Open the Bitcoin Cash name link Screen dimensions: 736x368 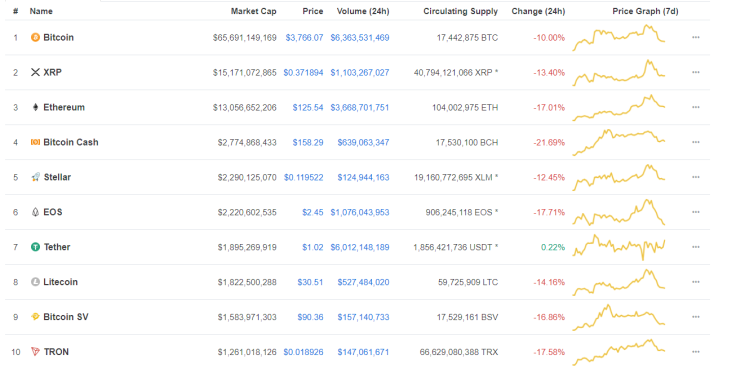(x=71, y=142)
